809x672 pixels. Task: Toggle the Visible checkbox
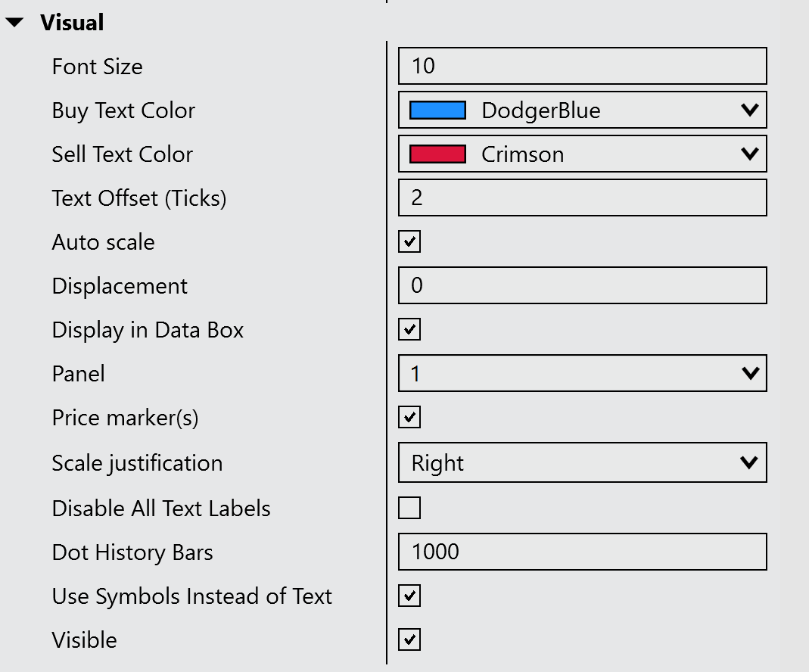409,639
